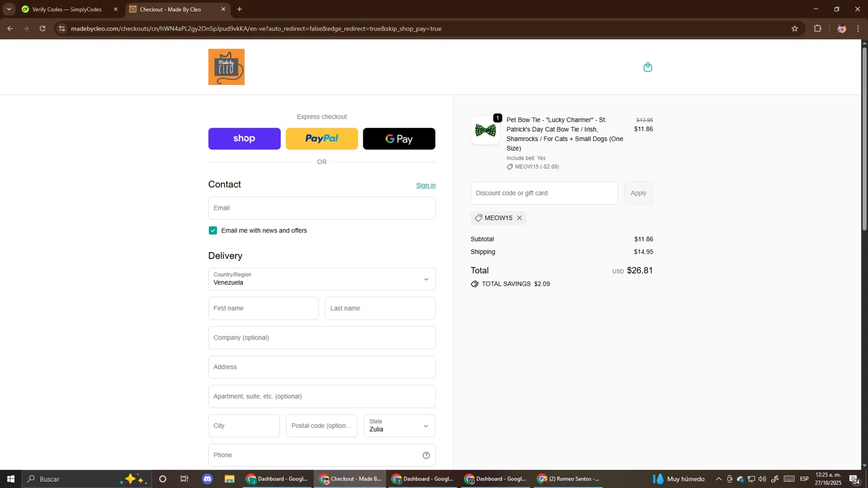Click the Windows taskbar Buscar search box
Image resolution: width=868 pixels, height=488 pixels.
pos(87,479)
